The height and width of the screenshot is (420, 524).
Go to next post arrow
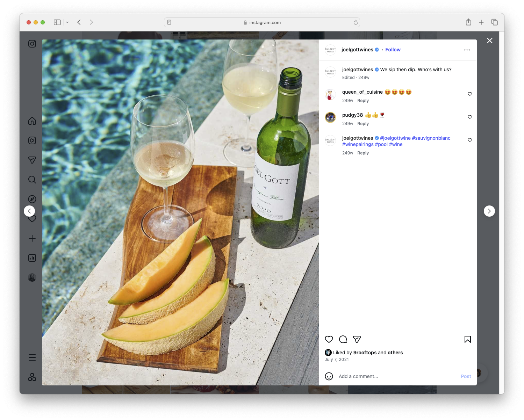click(489, 211)
